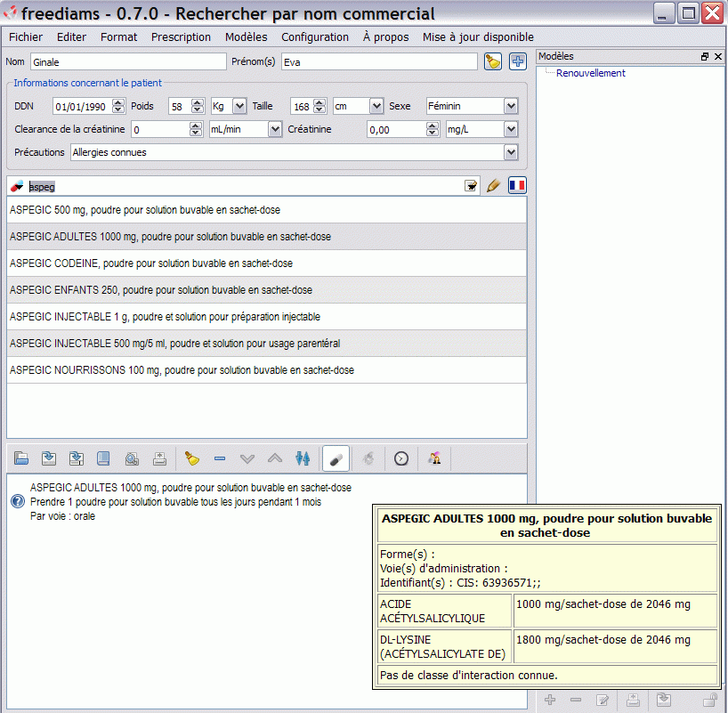Open the Sexe dropdown
Screen dimensions: 728x713
511,106
